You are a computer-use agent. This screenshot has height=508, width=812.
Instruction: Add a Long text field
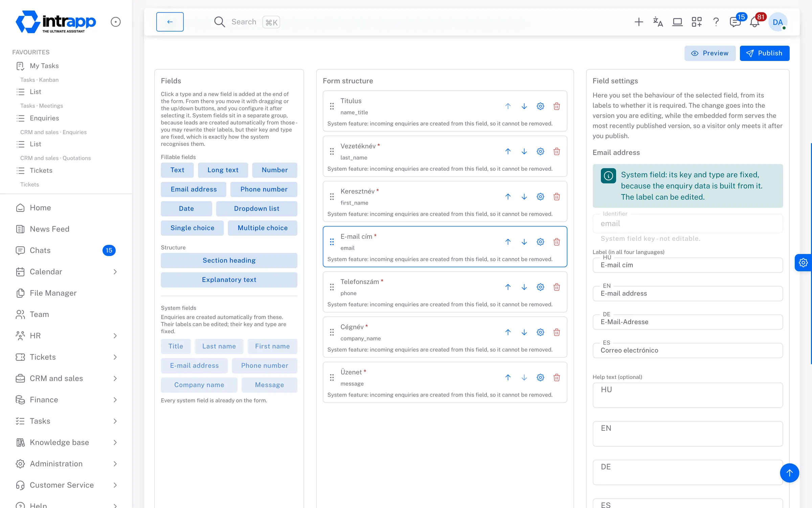point(223,170)
